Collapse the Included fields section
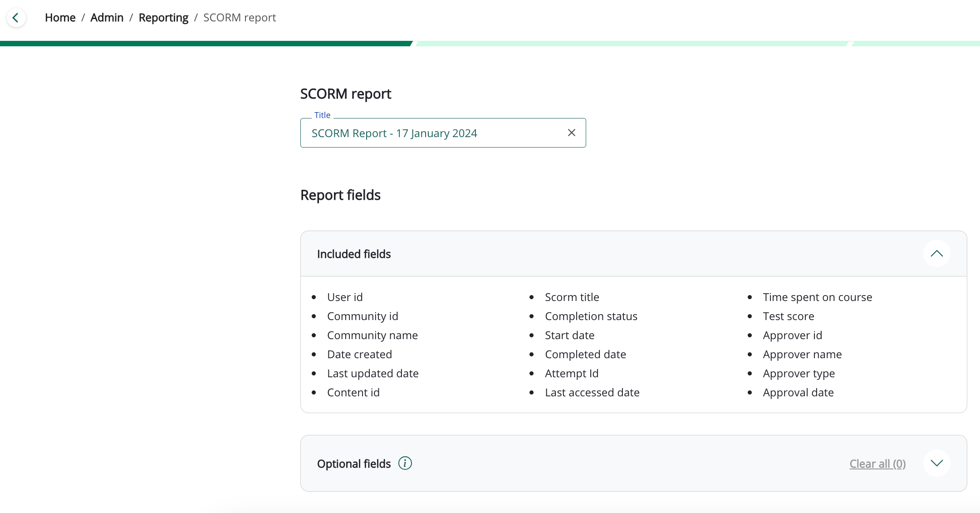The width and height of the screenshot is (980, 513). (x=936, y=254)
